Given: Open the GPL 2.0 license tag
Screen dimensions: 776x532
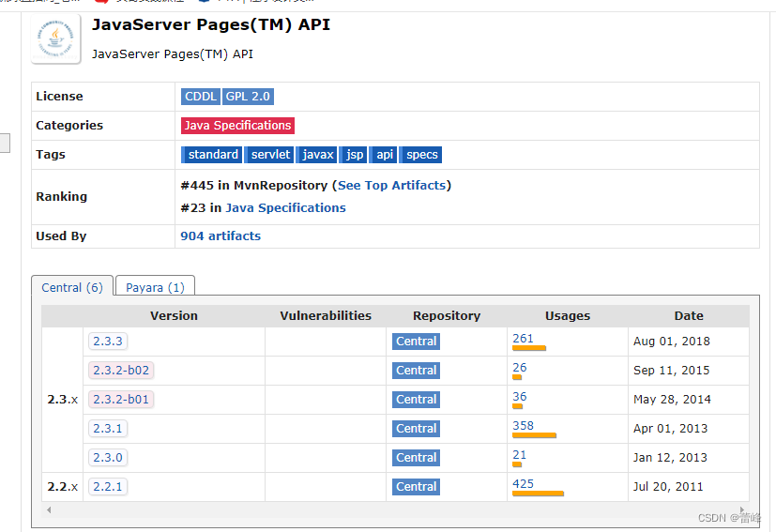Looking at the screenshot, I should point(248,97).
